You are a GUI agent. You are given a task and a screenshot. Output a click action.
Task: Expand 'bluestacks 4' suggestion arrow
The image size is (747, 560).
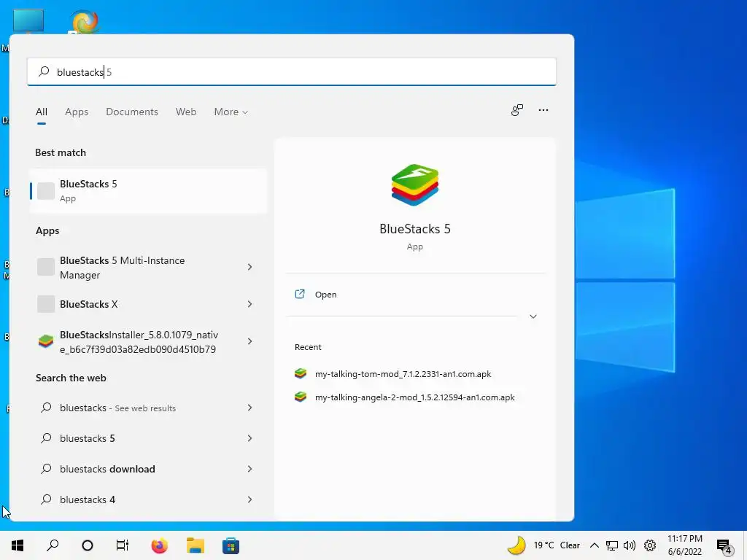pos(249,499)
